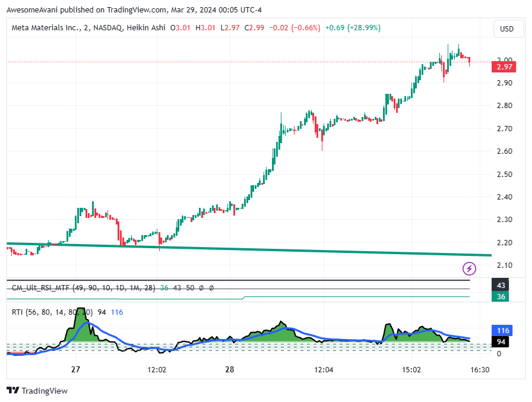
Task: Click the 2.90 price axis label
Action: [x=505, y=83]
